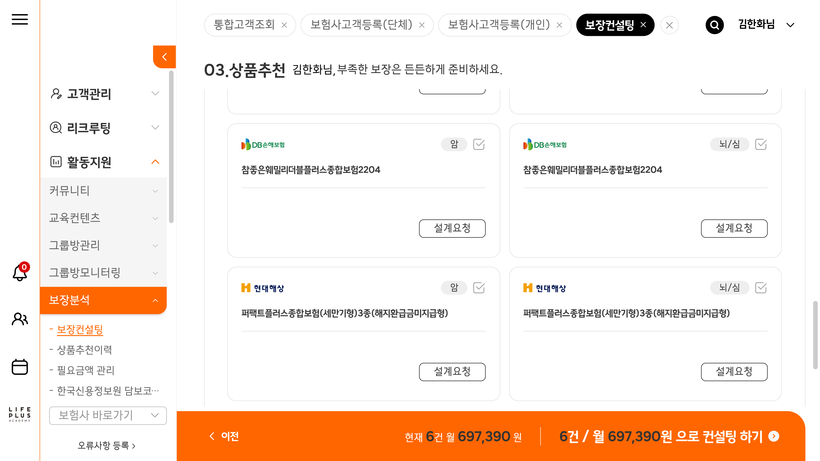Click the search magnifier icon
The image size is (820, 461).
[714, 25]
